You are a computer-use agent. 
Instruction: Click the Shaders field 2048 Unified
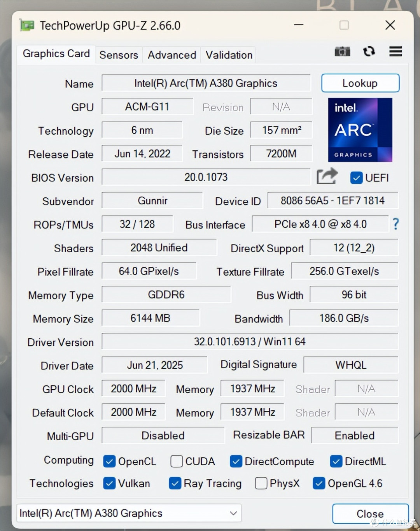coord(159,248)
